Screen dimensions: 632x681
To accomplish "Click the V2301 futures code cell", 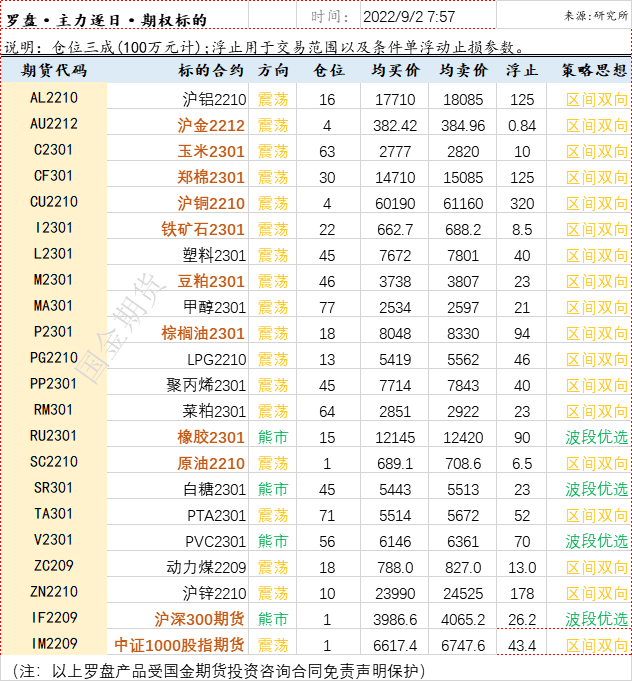I will [x=53, y=540].
